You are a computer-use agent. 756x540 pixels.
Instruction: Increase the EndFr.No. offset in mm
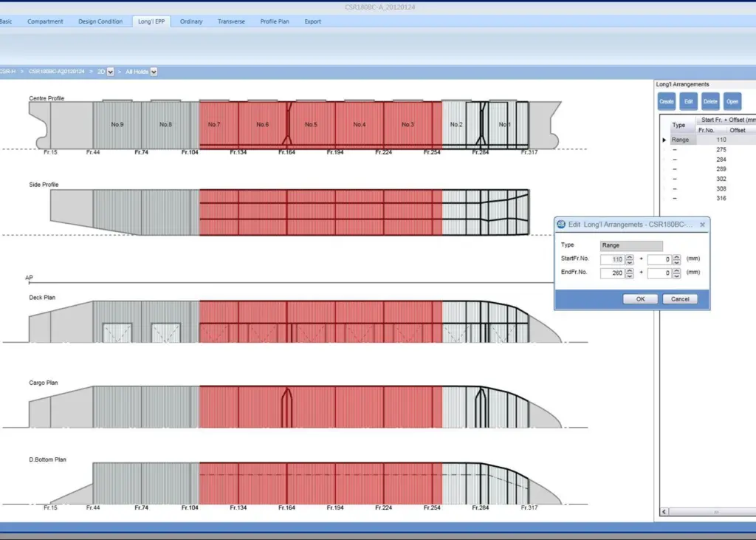click(677, 270)
